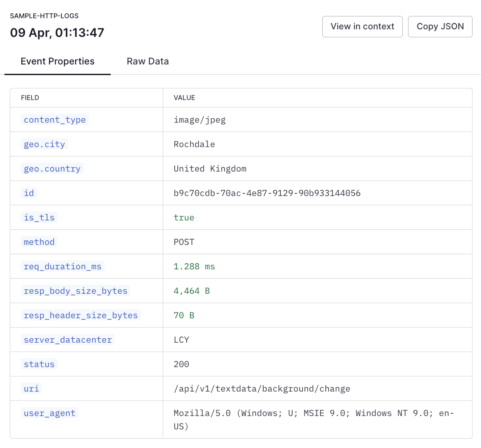Select the geo.country field tag
This screenshot has height=448, width=481.
[x=52, y=168]
